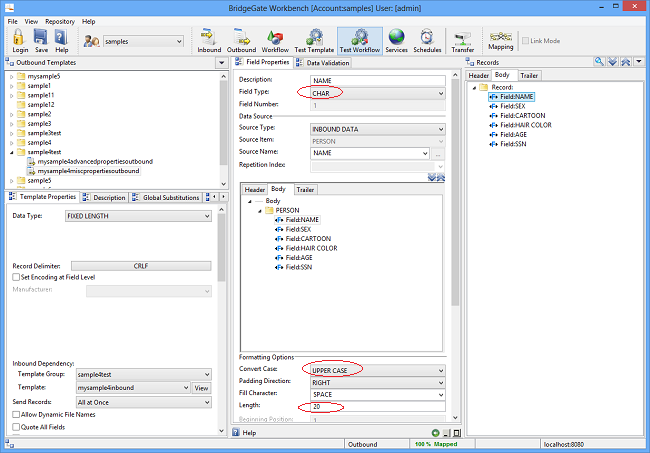Click the CRLF Record Delimiter button

[x=141, y=266]
